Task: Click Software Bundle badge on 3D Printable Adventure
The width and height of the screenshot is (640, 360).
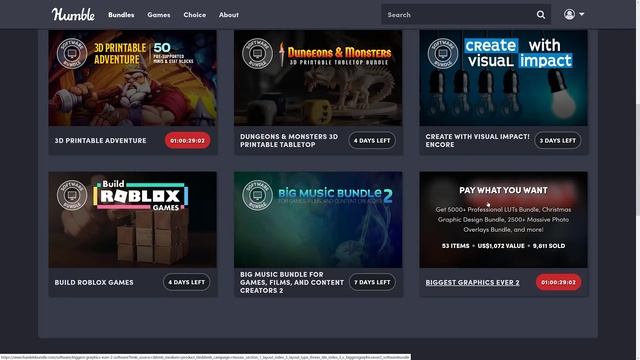Action: tap(72, 53)
